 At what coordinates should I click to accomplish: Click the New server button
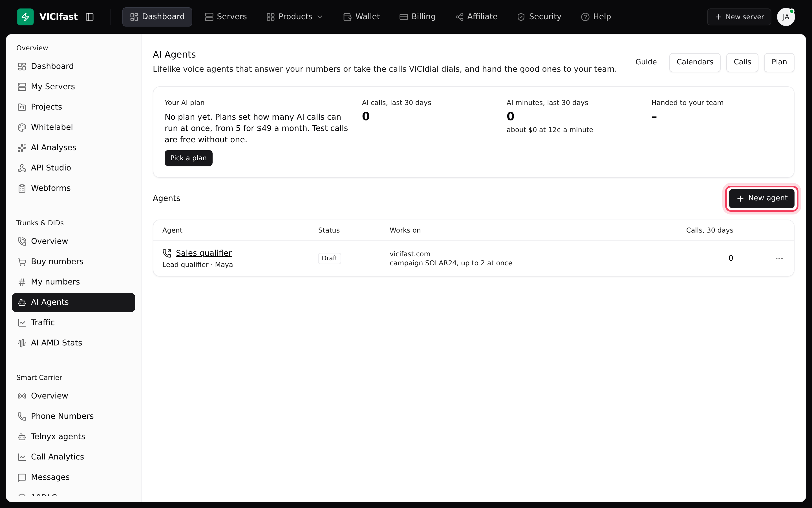[x=739, y=17]
